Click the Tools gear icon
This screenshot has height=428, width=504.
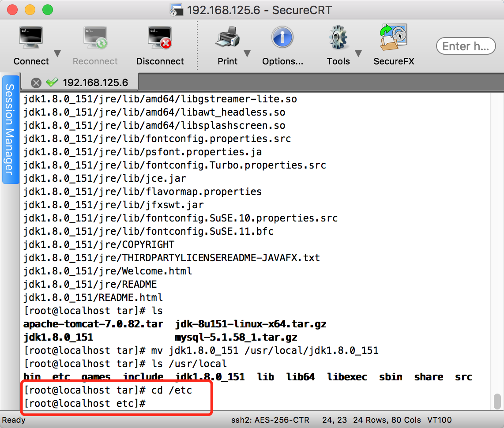(338, 37)
